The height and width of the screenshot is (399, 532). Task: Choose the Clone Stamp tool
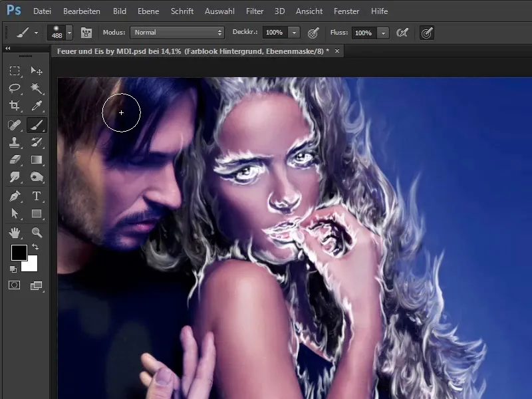pos(15,142)
